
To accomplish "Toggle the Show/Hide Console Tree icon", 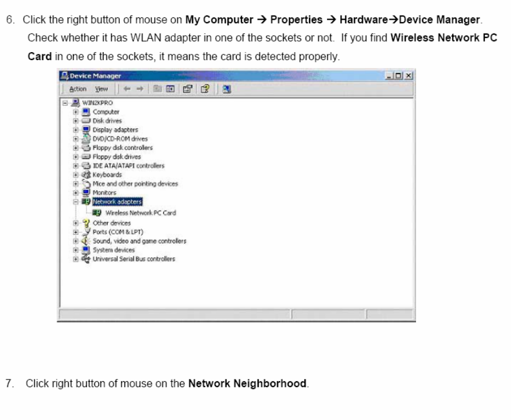I will click(x=171, y=89).
